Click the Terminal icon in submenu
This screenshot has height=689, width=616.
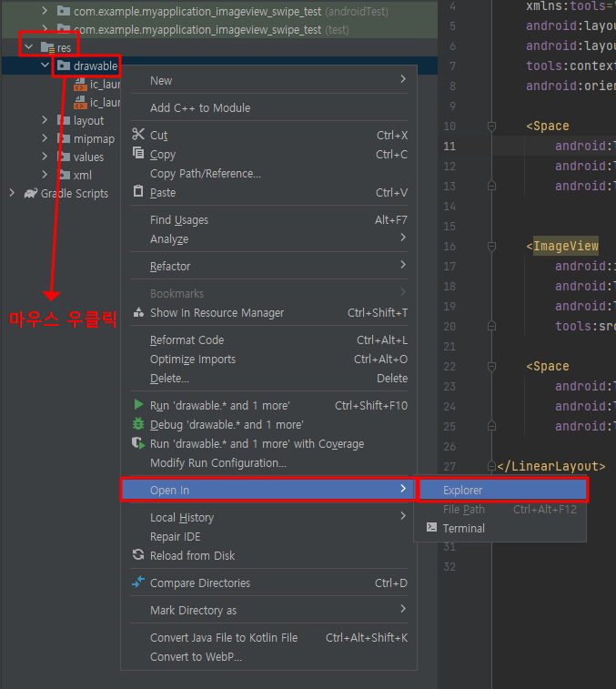pyautogui.click(x=432, y=527)
